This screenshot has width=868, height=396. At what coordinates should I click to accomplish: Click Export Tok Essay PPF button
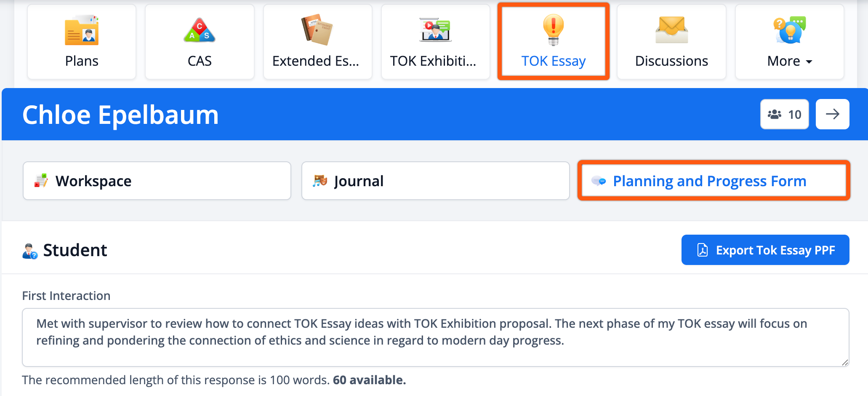(765, 250)
